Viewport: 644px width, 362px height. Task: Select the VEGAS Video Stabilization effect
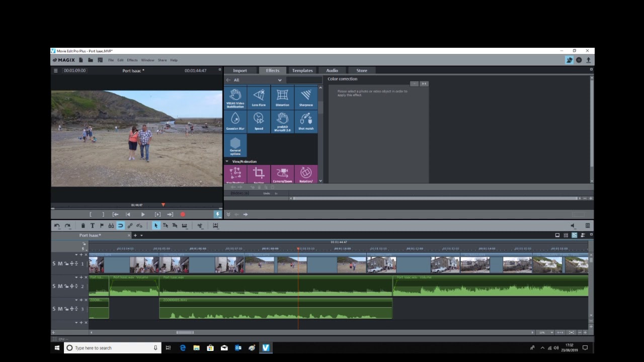(235, 98)
